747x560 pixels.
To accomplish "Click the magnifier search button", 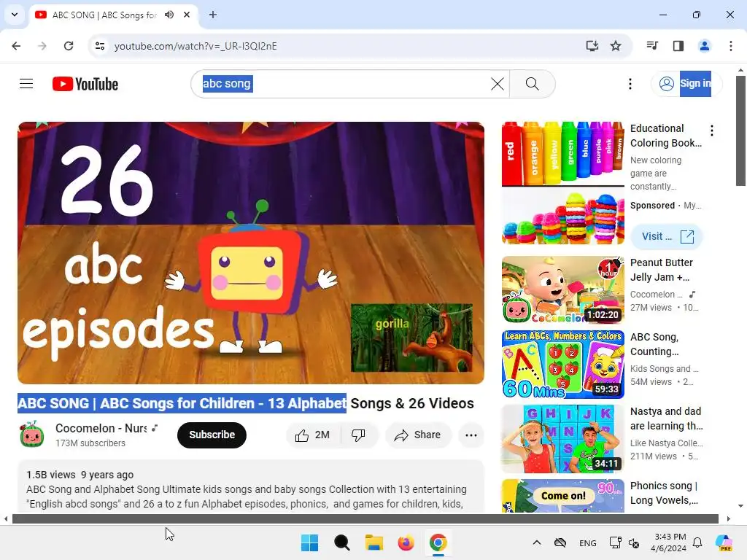I will point(532,84).
